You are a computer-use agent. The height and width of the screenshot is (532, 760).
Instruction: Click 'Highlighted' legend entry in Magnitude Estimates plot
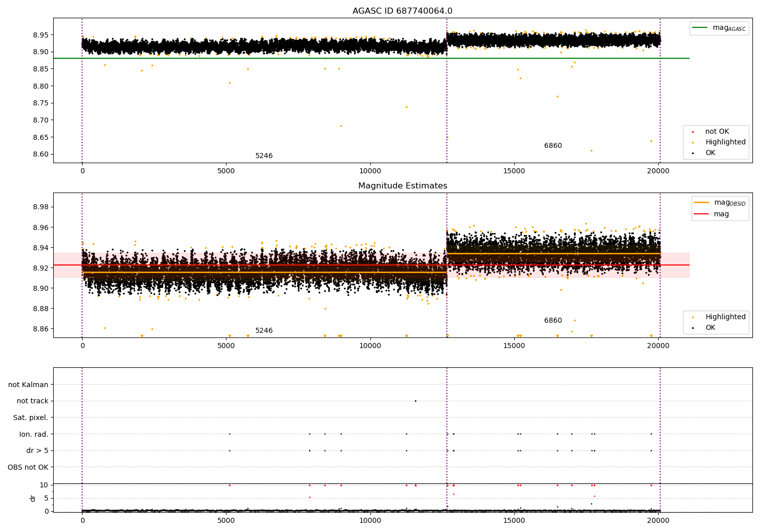point(725,317)
